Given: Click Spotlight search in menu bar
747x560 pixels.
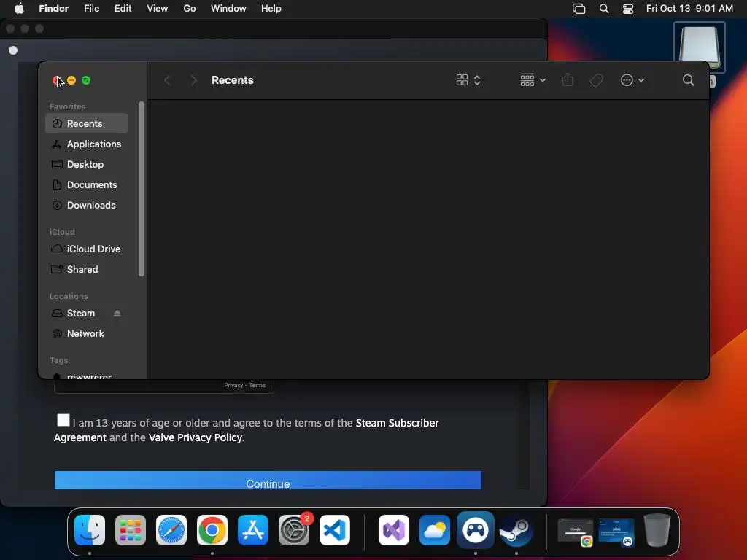Looking at the screenshot, I should point(604,9).
